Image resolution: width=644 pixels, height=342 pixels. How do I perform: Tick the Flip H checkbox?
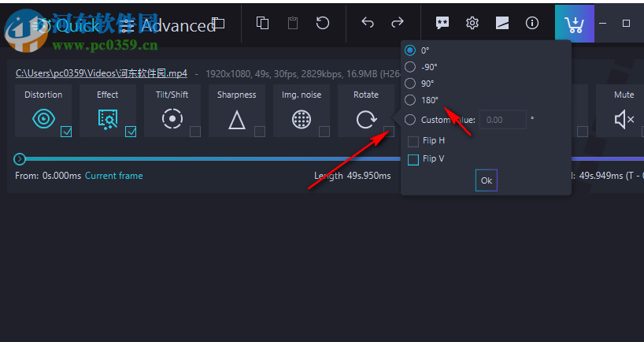pyautogui.click(x=413, y=141)
